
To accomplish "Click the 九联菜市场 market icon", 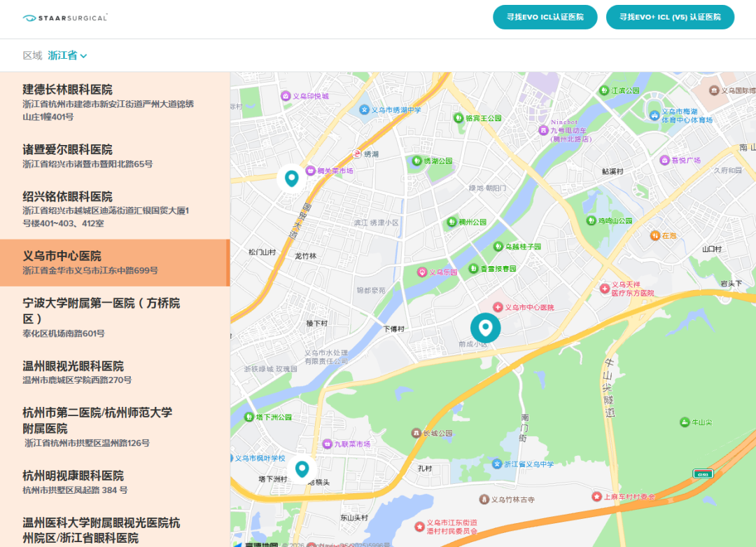I will coord(328,444).
